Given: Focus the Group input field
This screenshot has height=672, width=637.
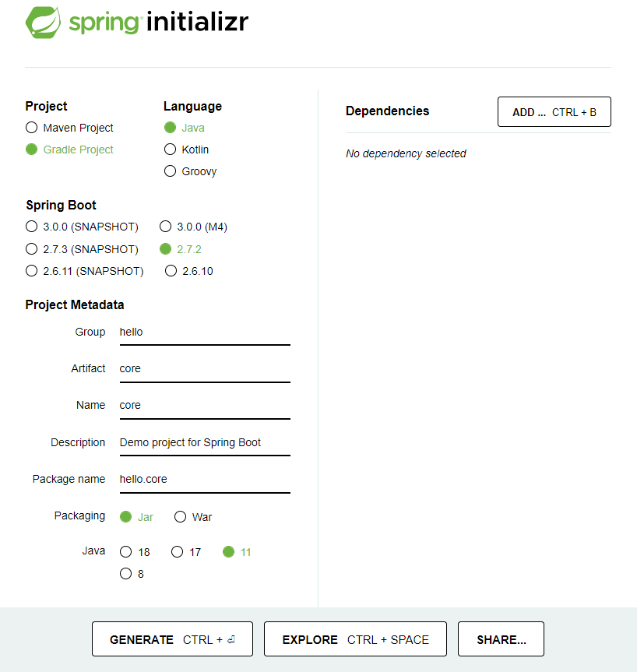Looking at the screenshot, I should click(205, 332).
